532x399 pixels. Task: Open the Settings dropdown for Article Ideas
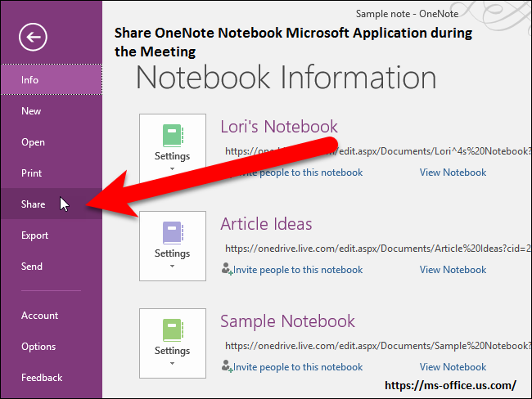pos(173,246)
